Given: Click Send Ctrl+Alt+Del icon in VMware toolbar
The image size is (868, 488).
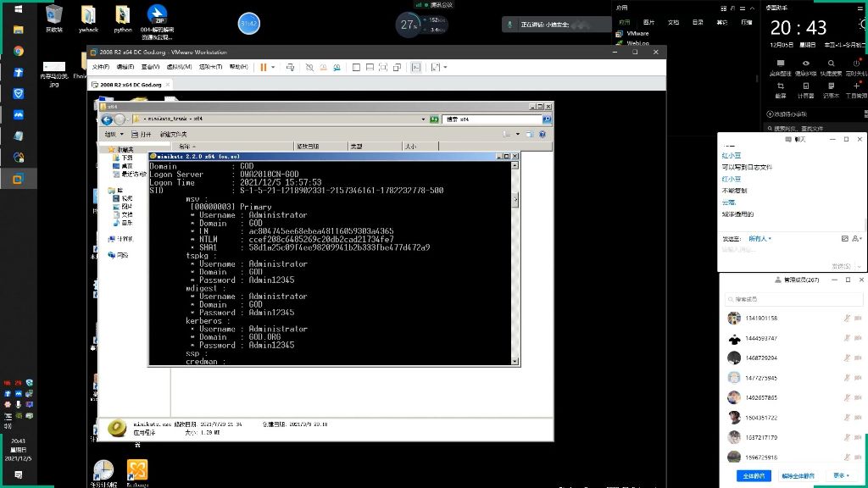Looking at the screenshot, I should tap(290, 67).
